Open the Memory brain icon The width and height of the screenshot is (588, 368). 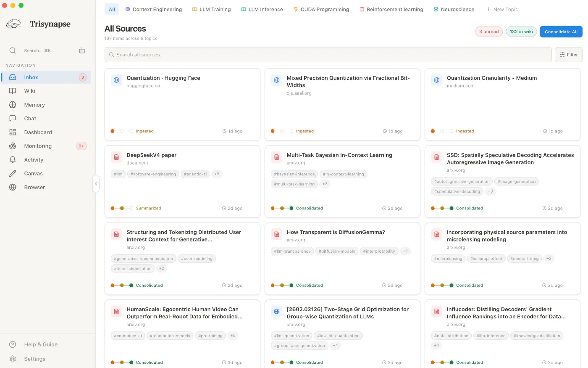click(x=13, y=105)
